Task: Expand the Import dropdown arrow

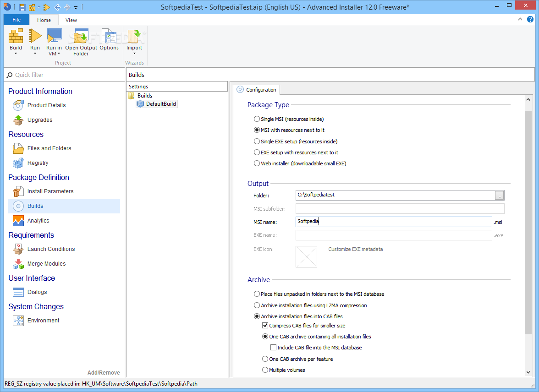Action: click(x=134, y=54)
